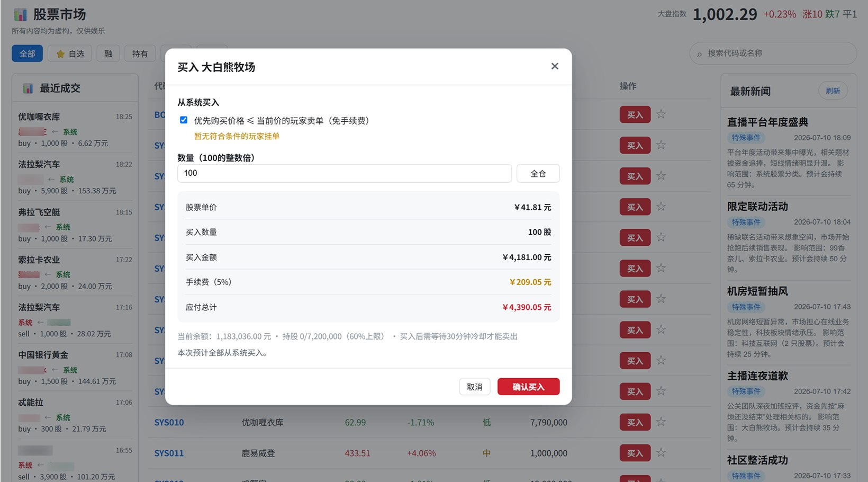The image size is (868, 482).
Task: Click the 特殊事件 tag under 机房短暂抽风
Action: pyautogui.click(x=746, y=307)
